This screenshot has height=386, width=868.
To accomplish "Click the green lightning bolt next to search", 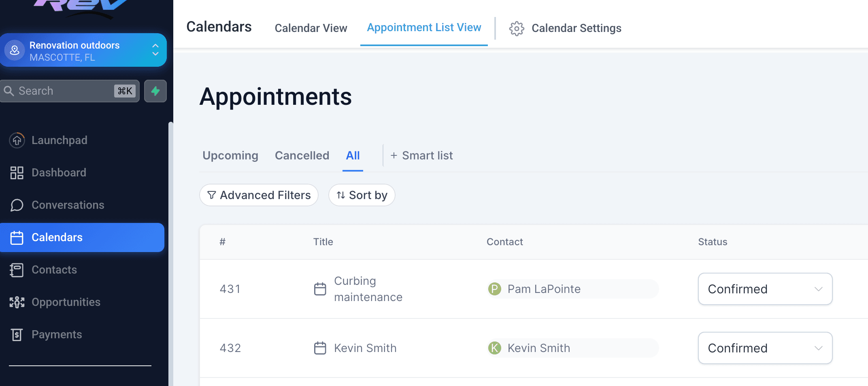I will click(x=155, y=91).
